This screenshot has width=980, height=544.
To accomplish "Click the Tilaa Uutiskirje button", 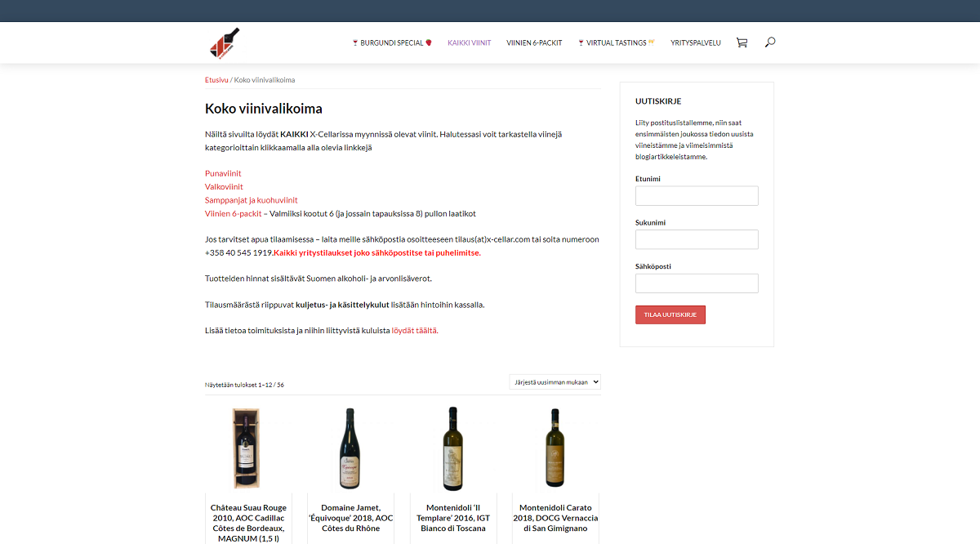I will 670,314.
